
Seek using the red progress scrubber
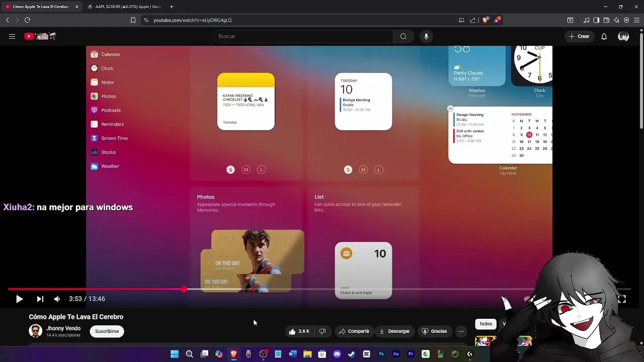tap(184, 289)
